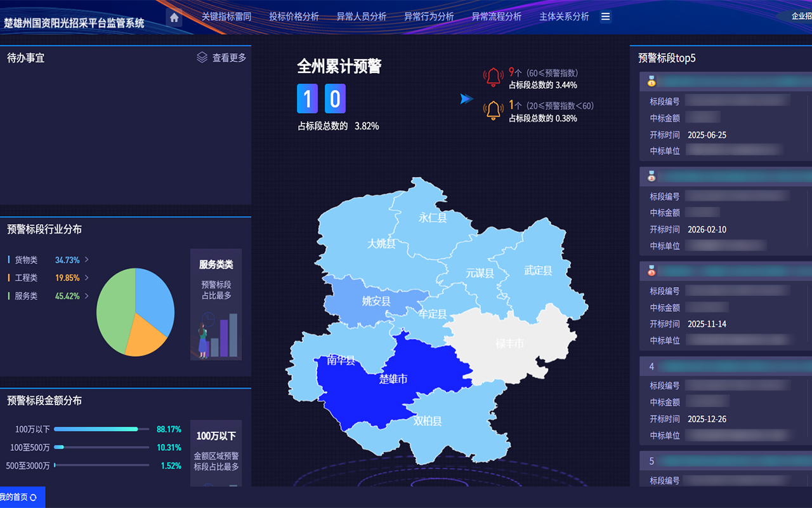The image size is (812, 508).
Task: Click the orange alarm bell icon
Action: (x=494, y=110)
